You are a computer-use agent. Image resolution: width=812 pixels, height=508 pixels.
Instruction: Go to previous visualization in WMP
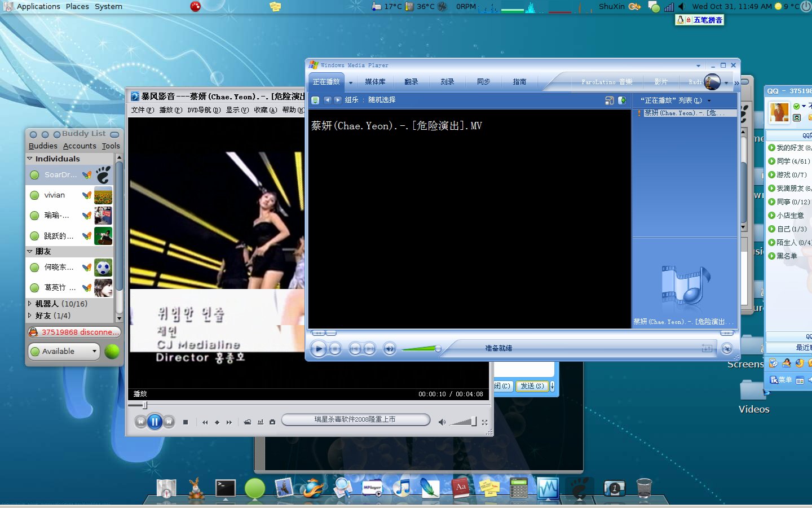(x=327, y=100)
